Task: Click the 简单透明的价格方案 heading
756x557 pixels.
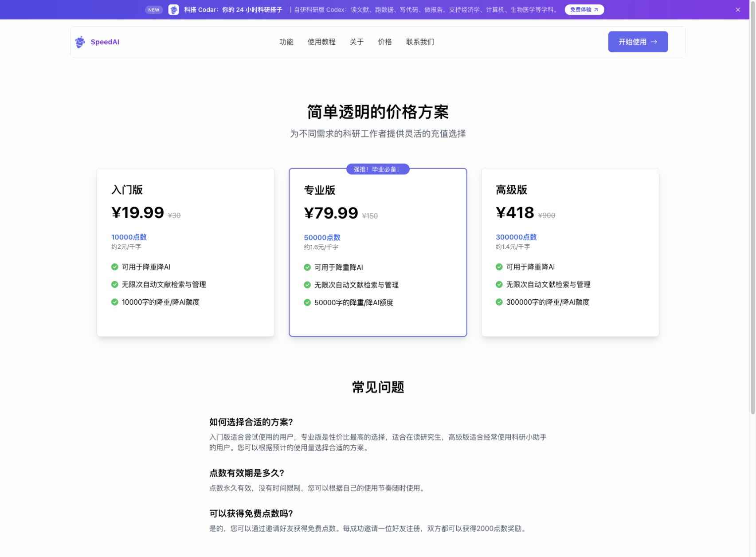Action: click(x=378, y=112)
